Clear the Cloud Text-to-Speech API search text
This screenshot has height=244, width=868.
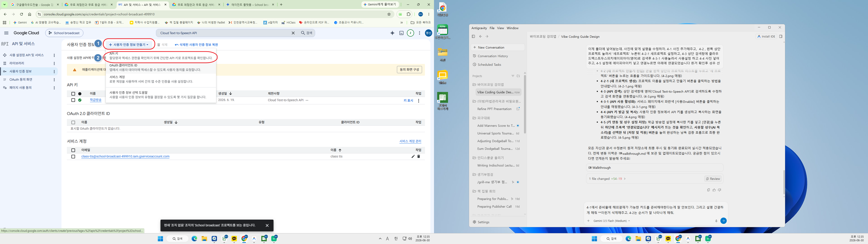(x=293, y=33)
